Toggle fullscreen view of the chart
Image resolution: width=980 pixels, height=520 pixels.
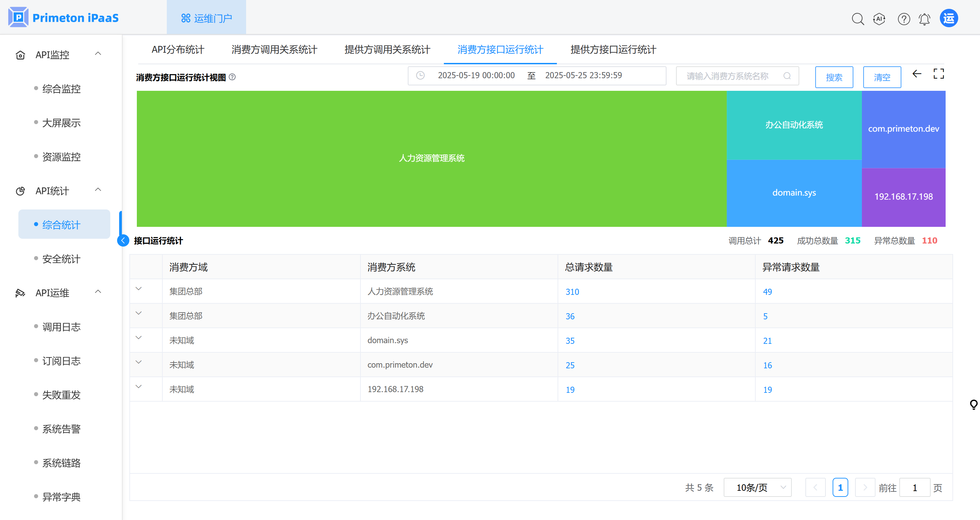(x=938, y=74)
